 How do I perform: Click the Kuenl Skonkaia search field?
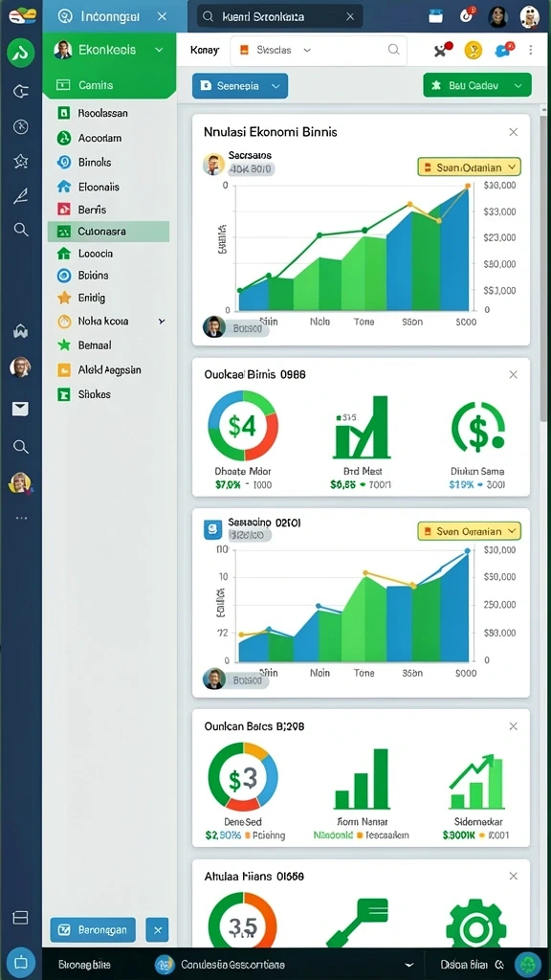(279, 16)
